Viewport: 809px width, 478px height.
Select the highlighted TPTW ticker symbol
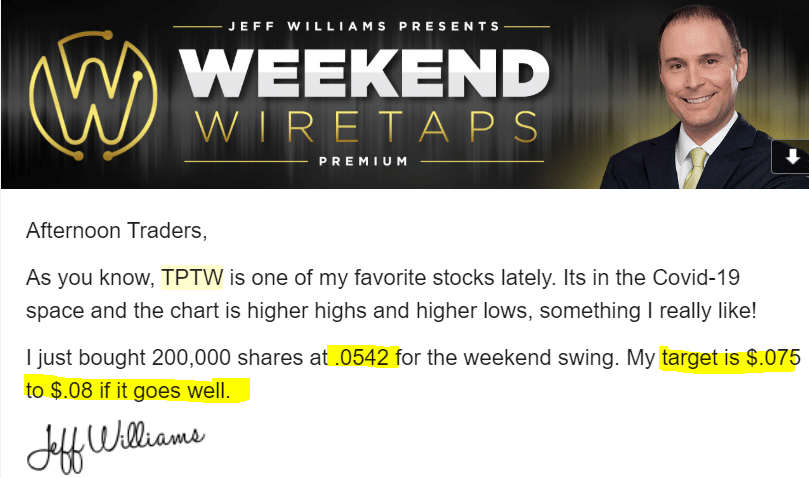point(192,278)
